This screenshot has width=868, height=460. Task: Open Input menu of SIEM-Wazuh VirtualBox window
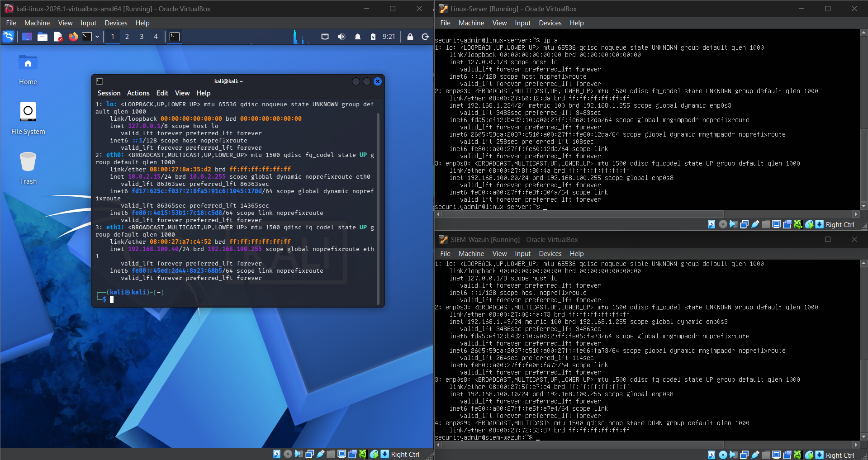pyautogui.click(x=523, y=254)
